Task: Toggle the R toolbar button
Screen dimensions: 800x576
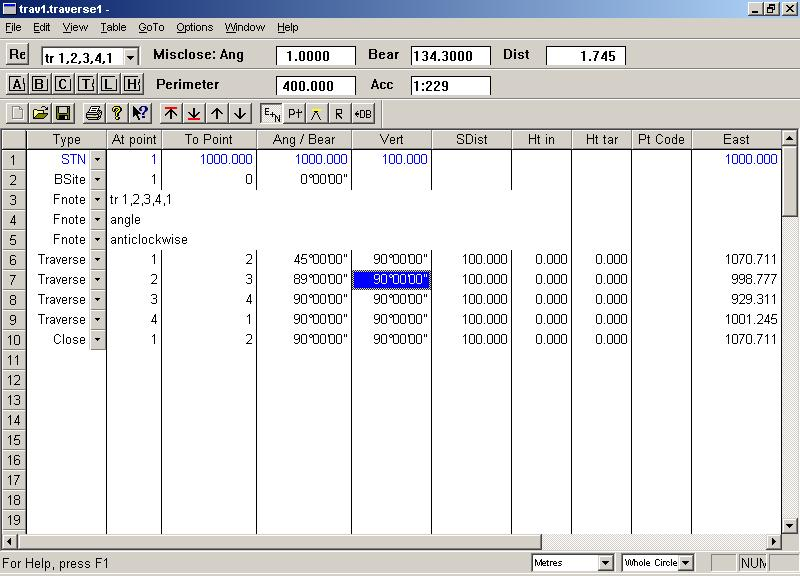Action: [x=339, y=114]
